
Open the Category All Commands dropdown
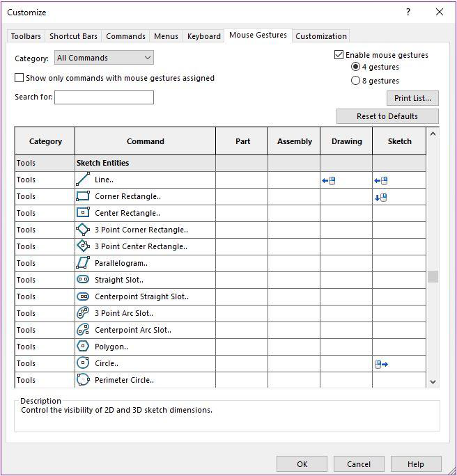click(x=104, y=58)
